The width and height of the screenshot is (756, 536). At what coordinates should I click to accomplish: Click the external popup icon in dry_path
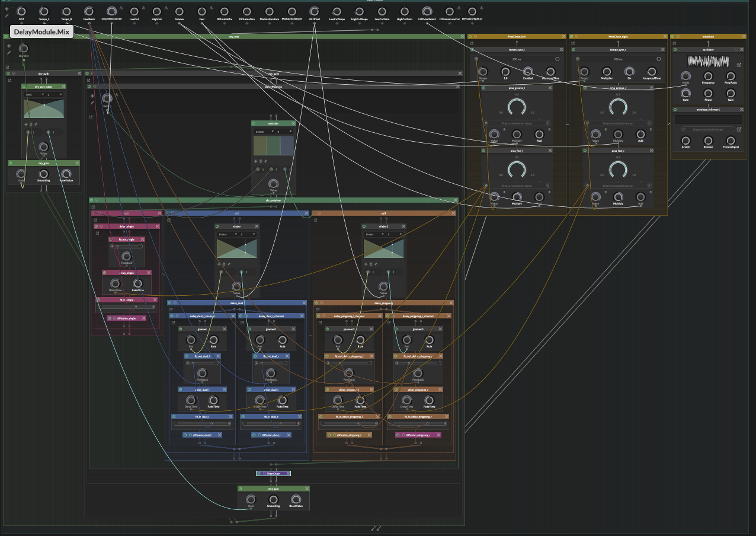(10, 80)
